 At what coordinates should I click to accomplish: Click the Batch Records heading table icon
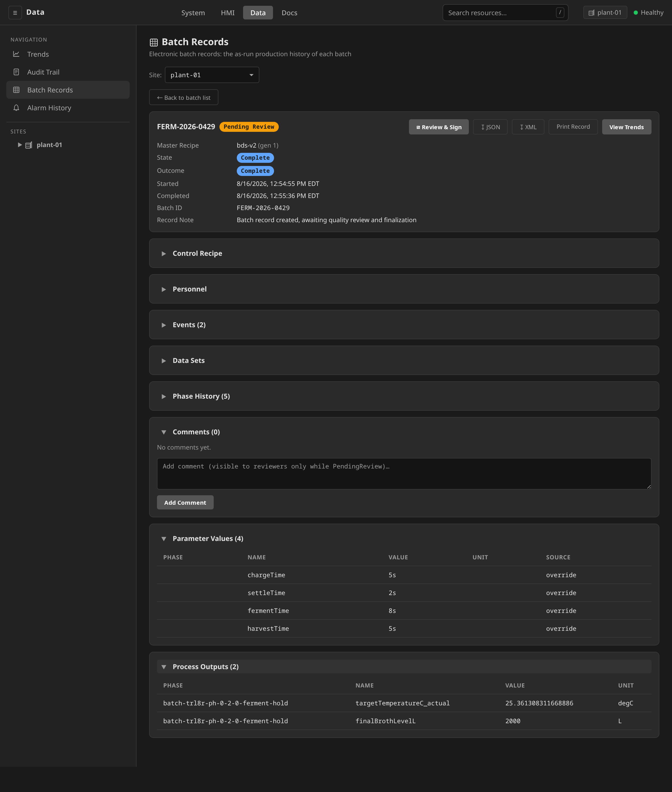tap(154, 42)
